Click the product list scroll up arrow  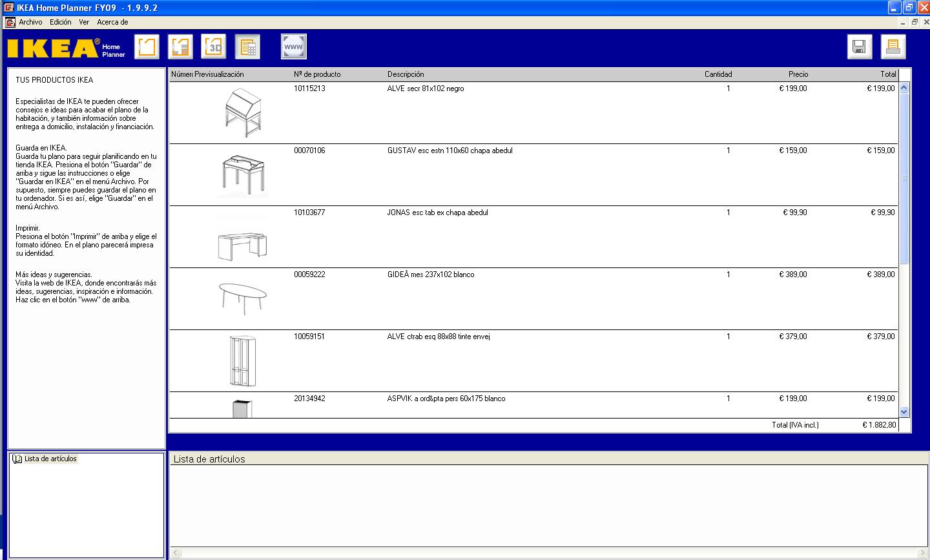click(x=904, y=88)
